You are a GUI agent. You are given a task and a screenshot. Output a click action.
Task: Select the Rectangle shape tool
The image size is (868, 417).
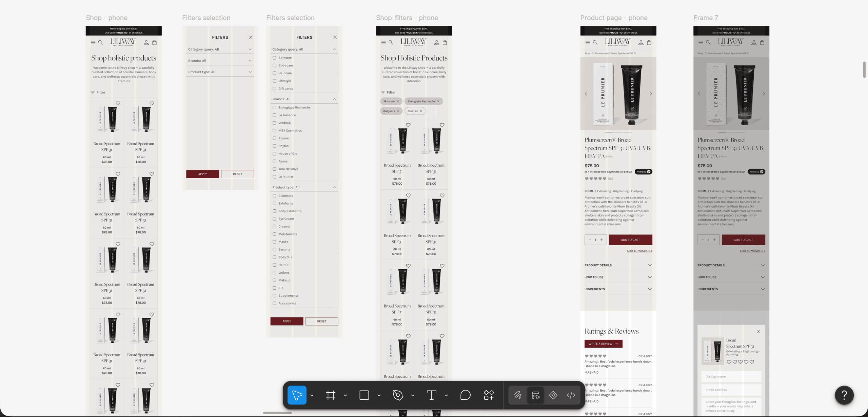click(x=364, y=395)
